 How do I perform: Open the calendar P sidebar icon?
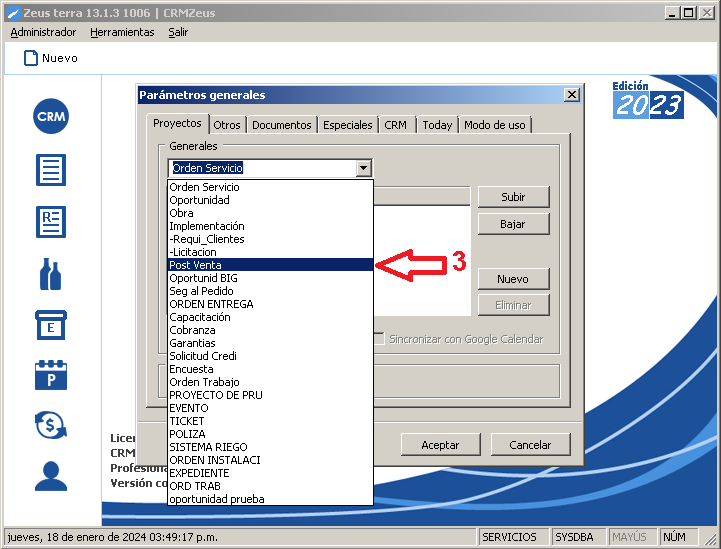coord(51,375)
